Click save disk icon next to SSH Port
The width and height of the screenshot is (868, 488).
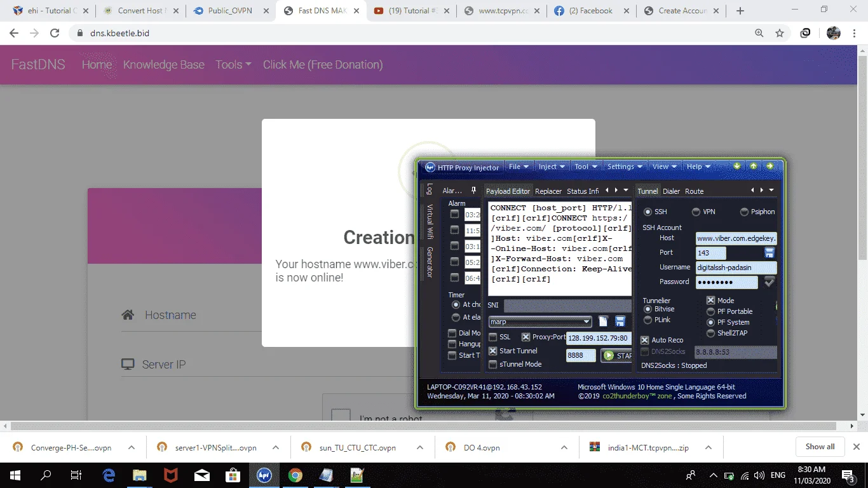770,252
